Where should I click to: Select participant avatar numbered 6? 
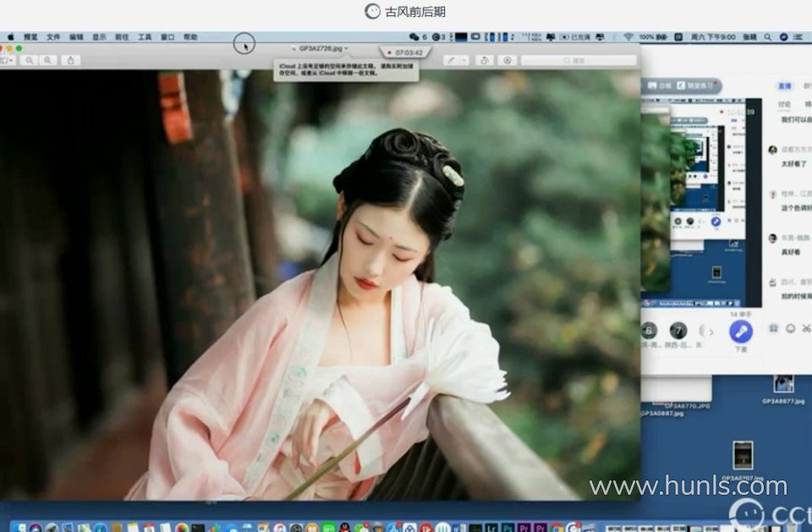pos(649,331)
